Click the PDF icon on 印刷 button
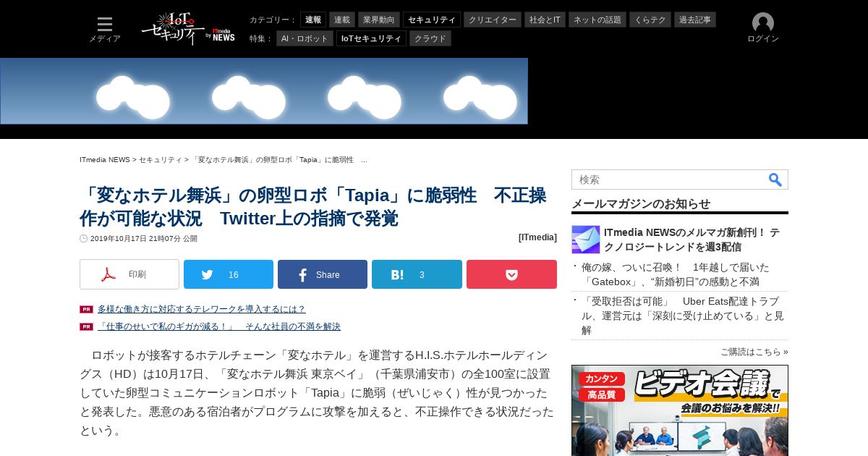Viewport: 868px width, 456px height. click(109, 274)
